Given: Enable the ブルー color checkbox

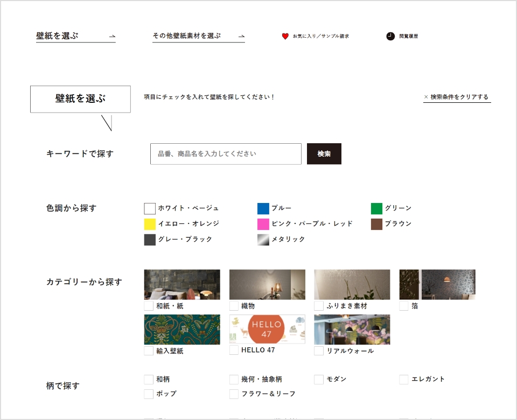Looking at the screenshot, I should (x=263, y=208).
